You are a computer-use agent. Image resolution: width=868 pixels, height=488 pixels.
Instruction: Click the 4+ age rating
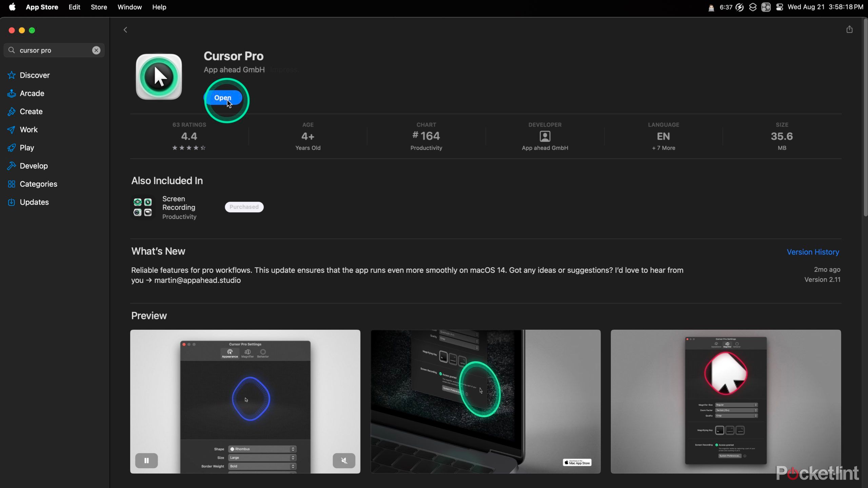[308, 136]
